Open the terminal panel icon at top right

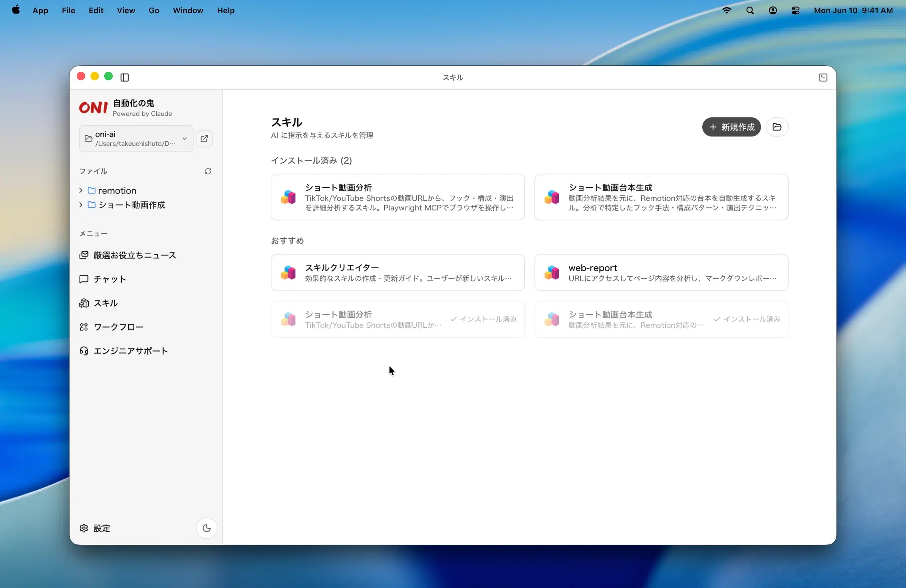point(823,77)
